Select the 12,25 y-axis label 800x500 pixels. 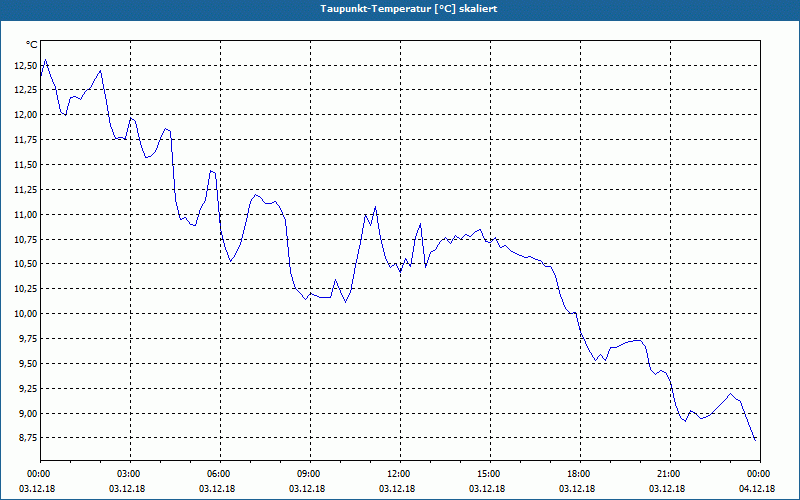click(x=26, y=90)
